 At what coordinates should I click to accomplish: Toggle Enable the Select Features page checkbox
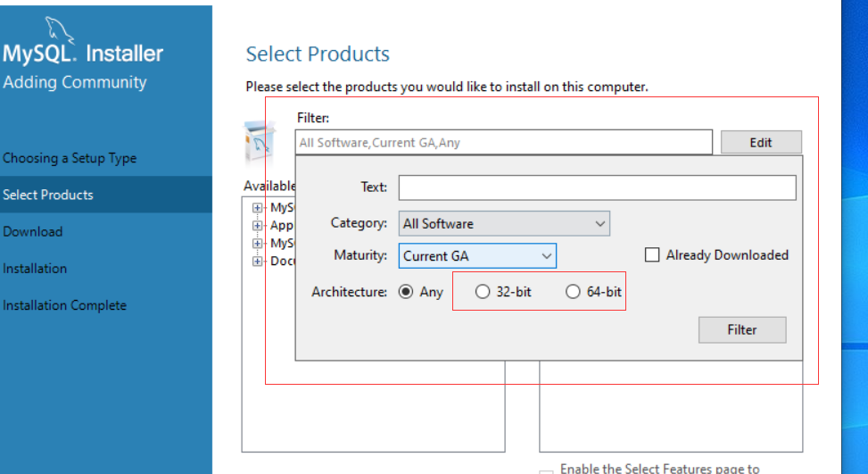pyautogui.click(x=546, y=472)
